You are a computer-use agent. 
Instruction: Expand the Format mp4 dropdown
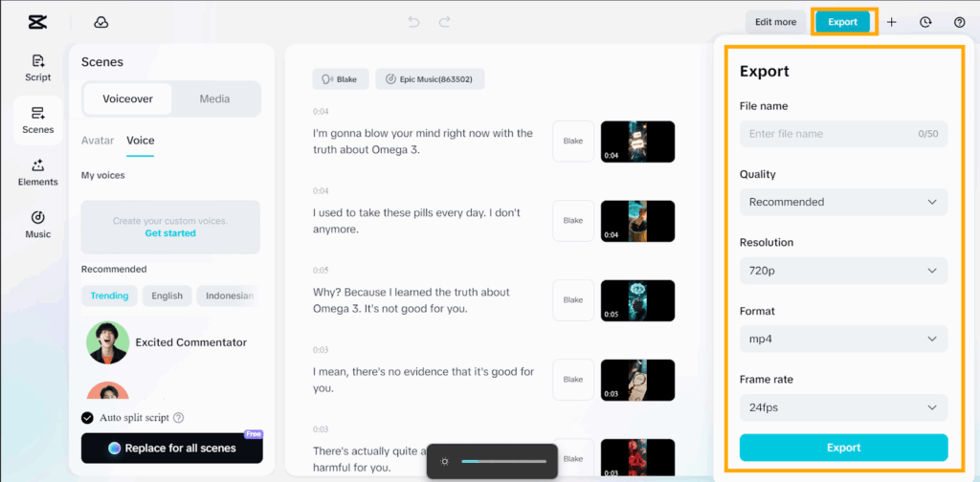(x=844, y=339)
